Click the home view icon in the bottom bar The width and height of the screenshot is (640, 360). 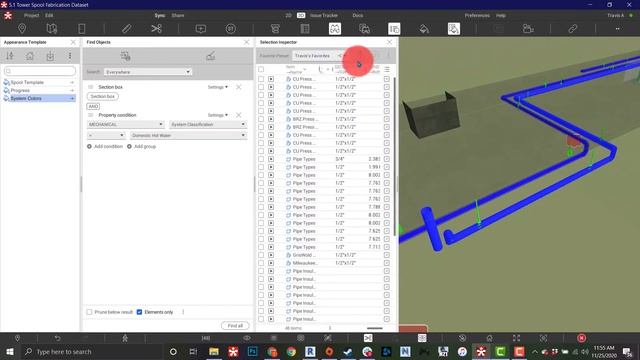click(489, 338)
